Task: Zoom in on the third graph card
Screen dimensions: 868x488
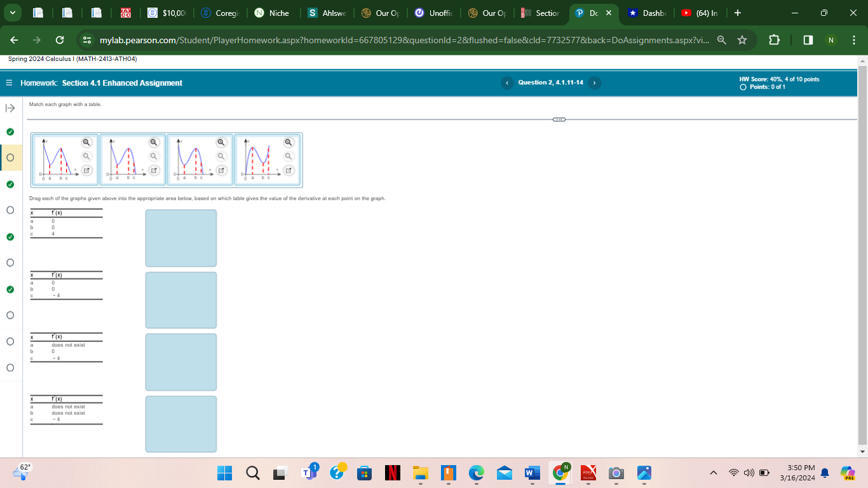Action: tap(221, 142)
